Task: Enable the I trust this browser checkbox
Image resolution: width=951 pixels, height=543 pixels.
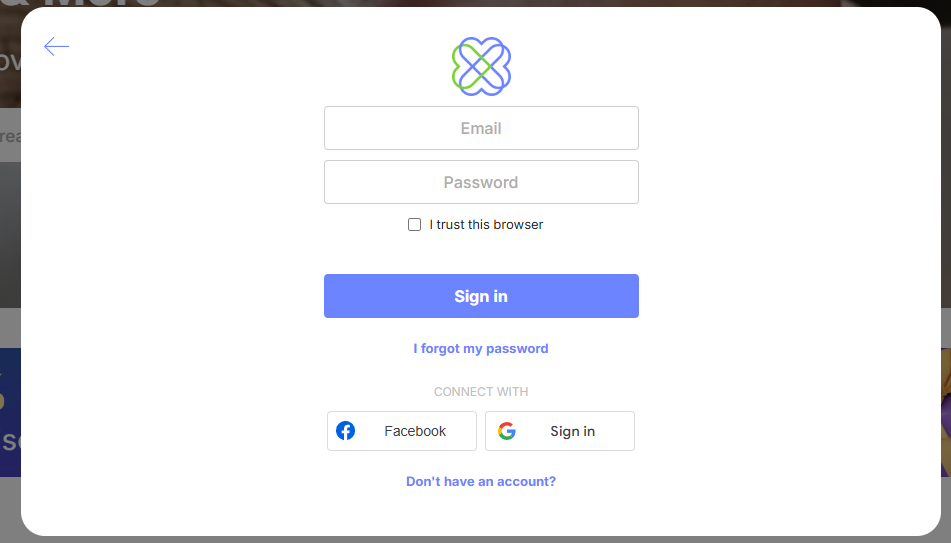Action: (x=414, y=224)
